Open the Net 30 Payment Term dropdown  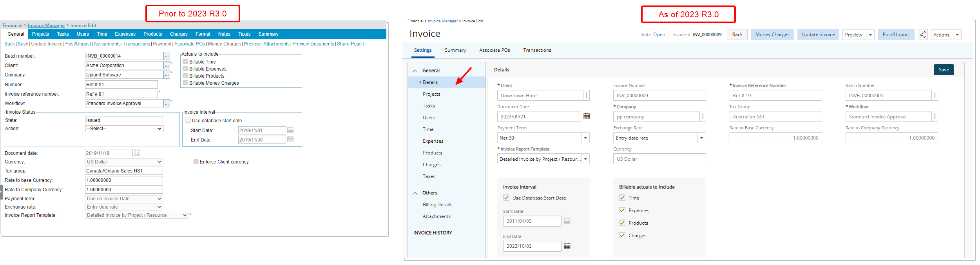[585, 138]
